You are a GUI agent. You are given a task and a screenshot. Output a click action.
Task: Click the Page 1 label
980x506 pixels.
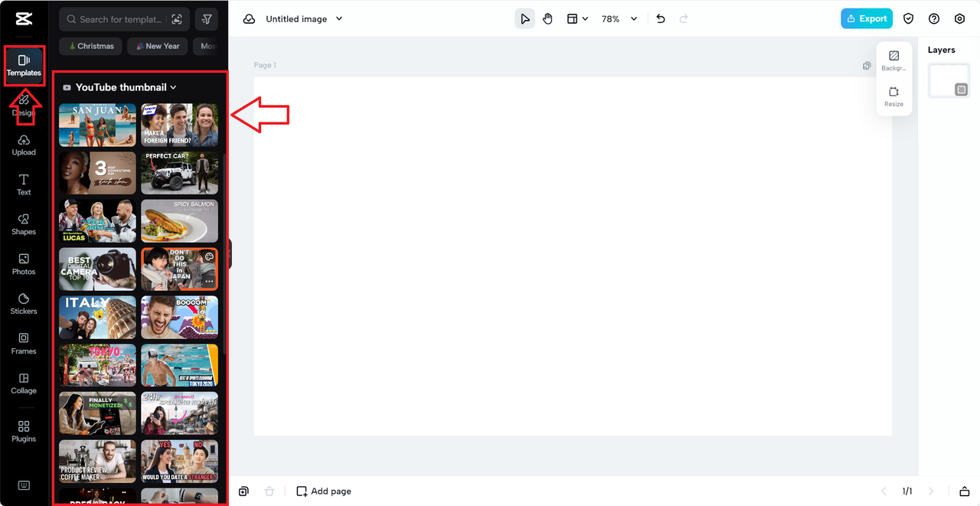pos(265,66)
